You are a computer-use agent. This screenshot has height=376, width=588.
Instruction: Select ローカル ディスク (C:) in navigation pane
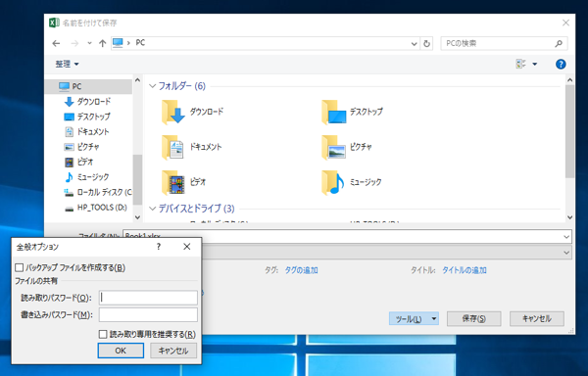pyautogui.click(x=97, y=192)
